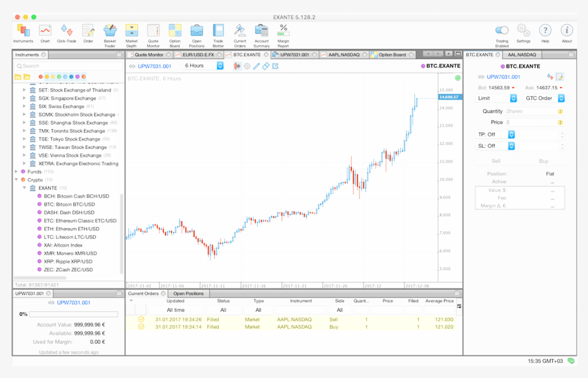Open Margin Report from the toolbar
The width and height of the screenshot is (588, 378).
point(283,36)
